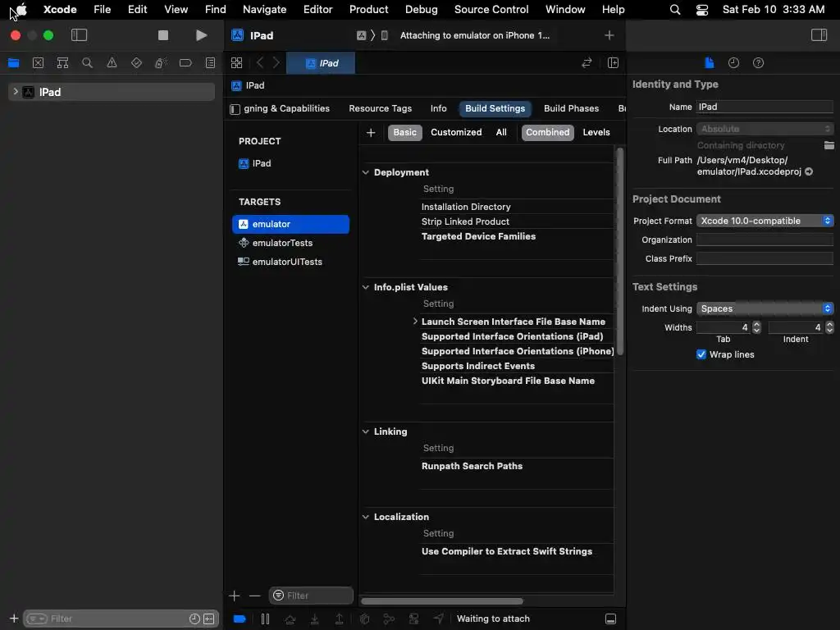
Task: Open Product menu
Action: click(x=368, y=10)
